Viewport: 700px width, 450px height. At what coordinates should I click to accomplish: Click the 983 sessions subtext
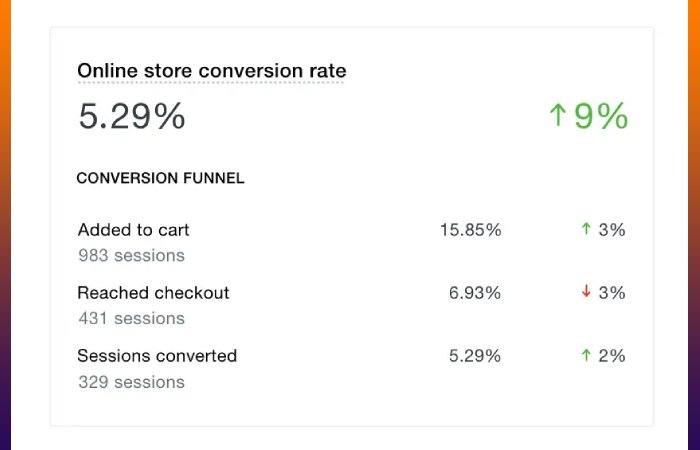point(131,255)
